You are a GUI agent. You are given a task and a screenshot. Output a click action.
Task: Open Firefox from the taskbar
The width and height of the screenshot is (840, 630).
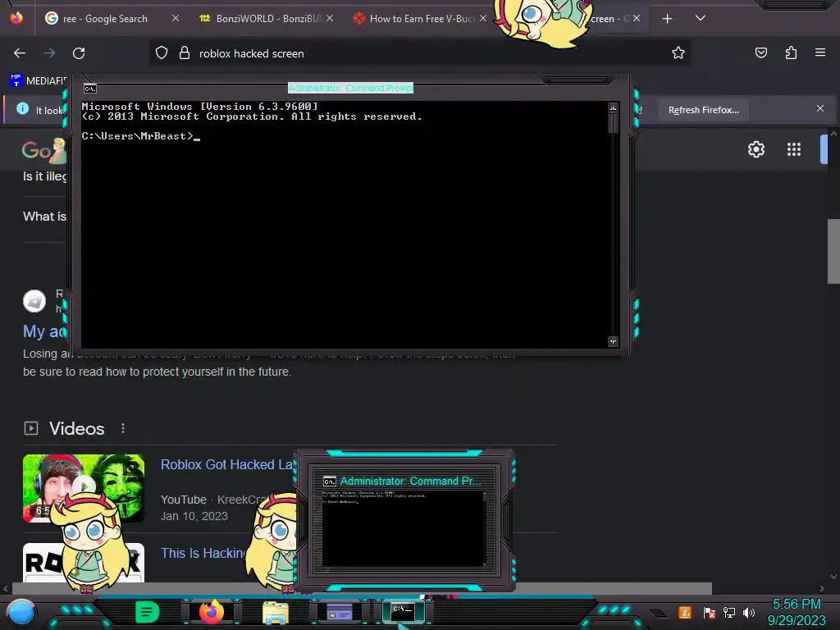pos(212,612)
